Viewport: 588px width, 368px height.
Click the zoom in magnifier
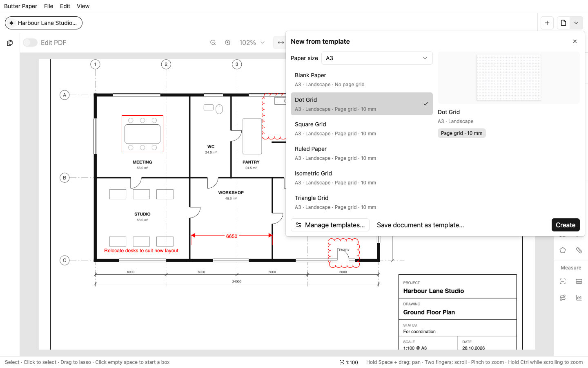228,43
